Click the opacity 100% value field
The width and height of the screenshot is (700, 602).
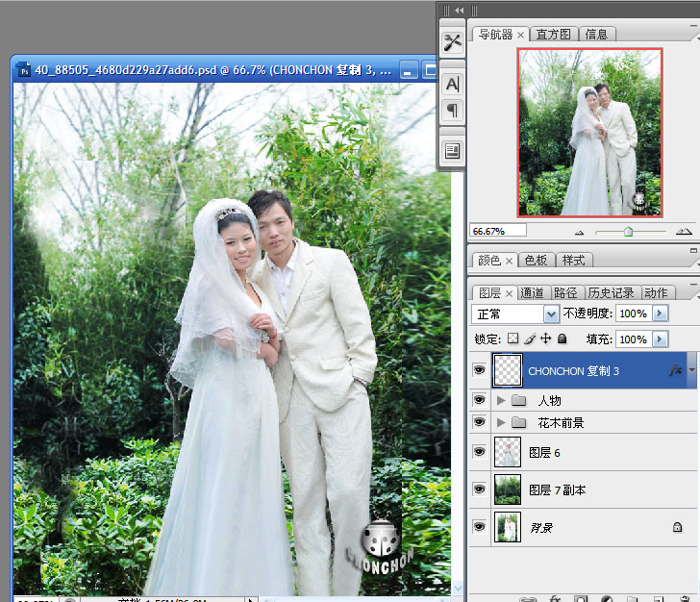[634, 314]
